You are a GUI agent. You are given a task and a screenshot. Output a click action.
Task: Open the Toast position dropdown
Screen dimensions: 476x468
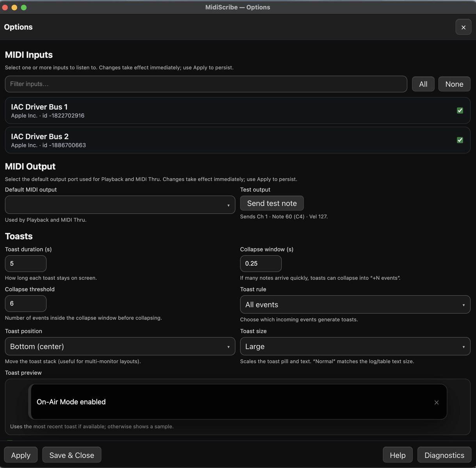coord(120,346)
